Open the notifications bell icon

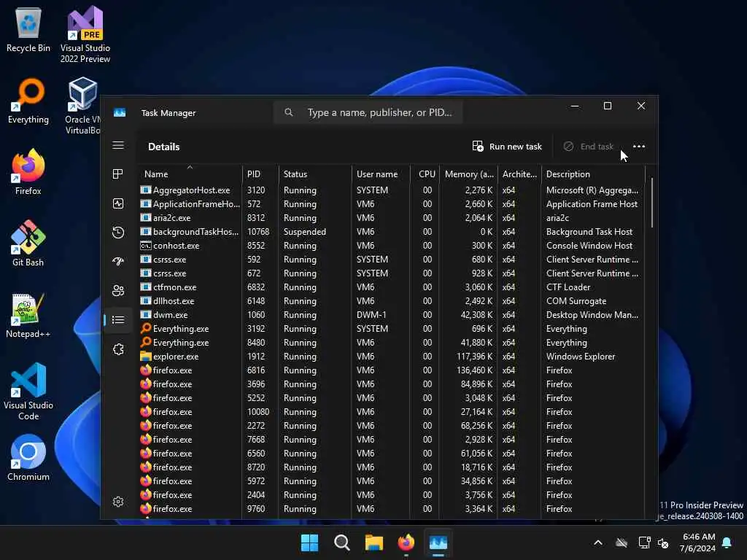pos(727,542)
